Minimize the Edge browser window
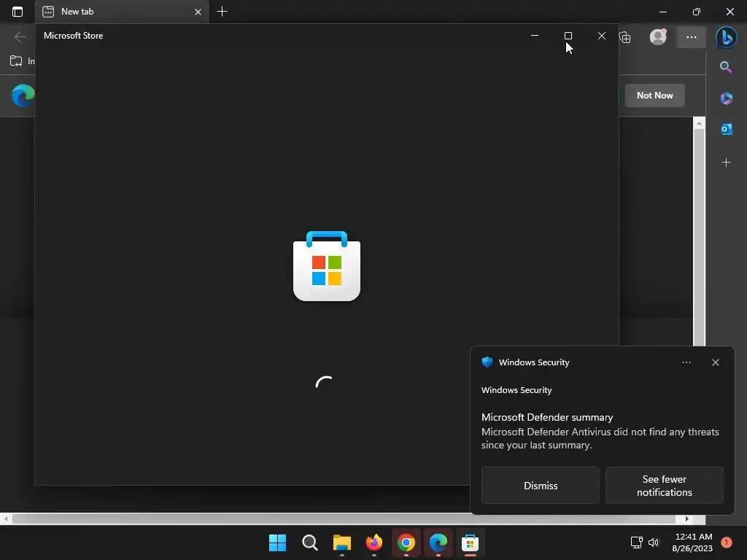The width and height of the screenshot is (747, 560). 663,12
